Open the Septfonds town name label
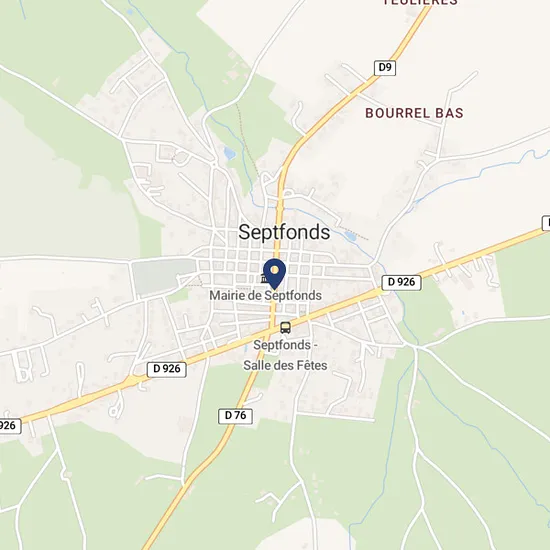The image size is (550, 550). click(x=284, y=232)
